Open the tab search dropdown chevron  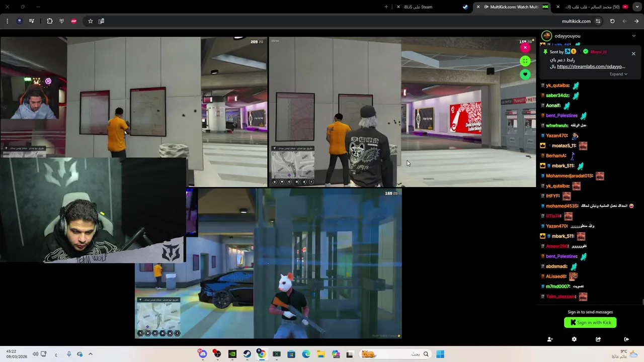[638, 7]
